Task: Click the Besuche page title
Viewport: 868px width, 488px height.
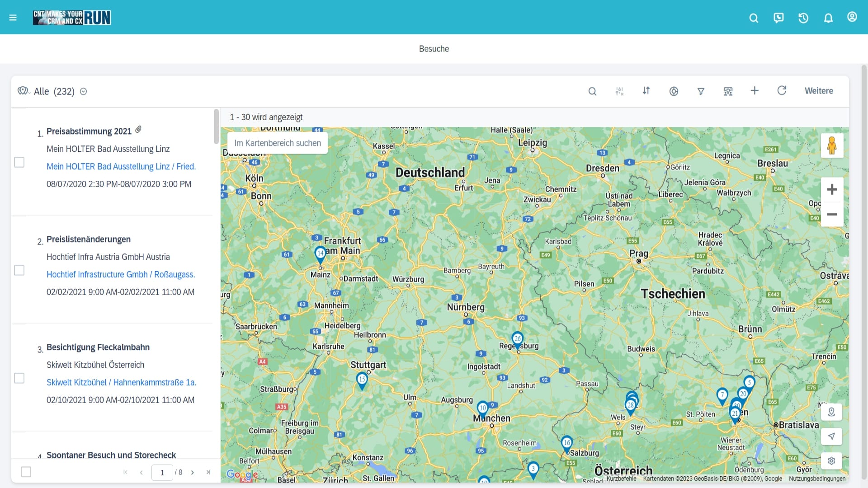Action: coord(434,49)
